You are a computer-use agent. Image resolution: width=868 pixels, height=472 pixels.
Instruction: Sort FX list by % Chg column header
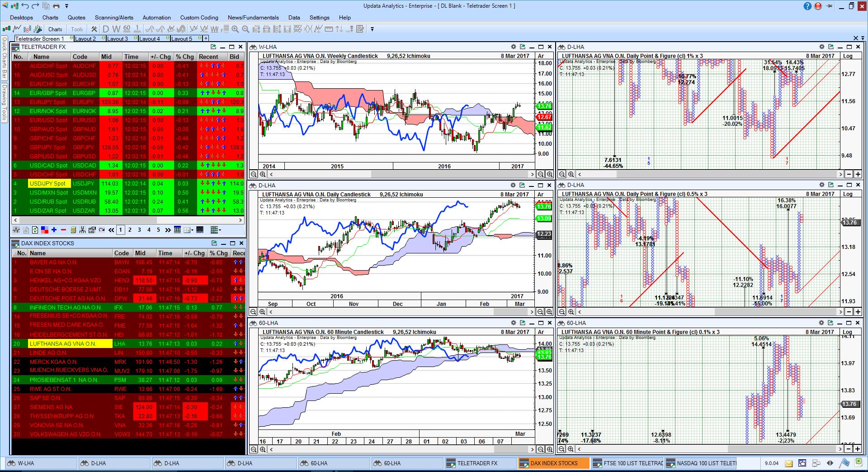point(185,57)
